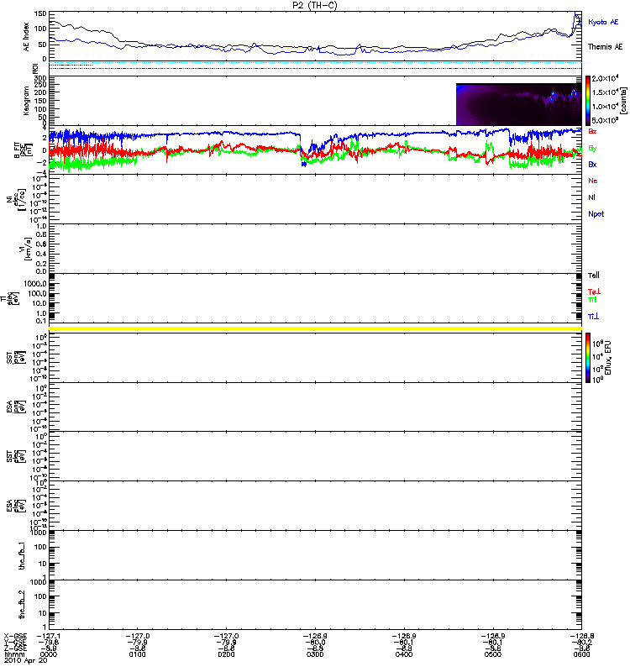Click the green Ti parallel legend label
The image size is (630, 672).
592,300
